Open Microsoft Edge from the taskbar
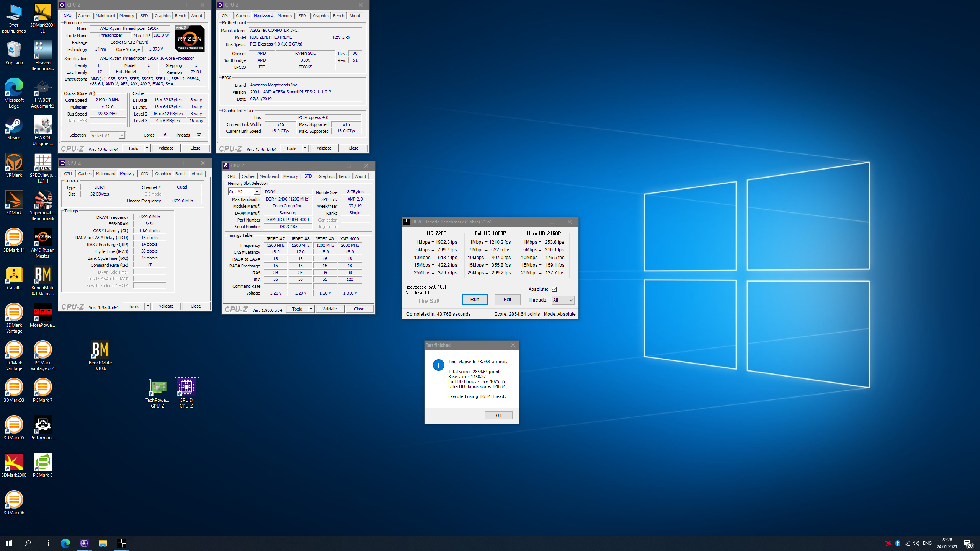Image resolution: width=980 pixels, height=551 pixels. point(65,543)
